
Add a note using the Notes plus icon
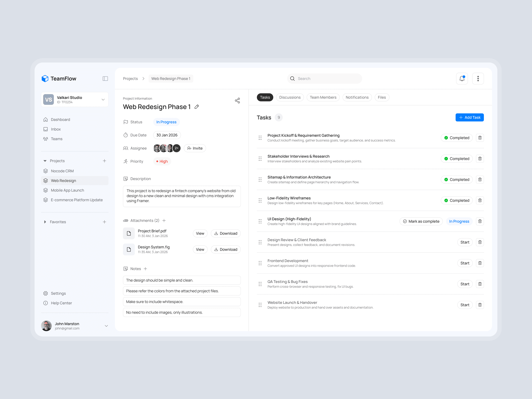pos(145,269)
